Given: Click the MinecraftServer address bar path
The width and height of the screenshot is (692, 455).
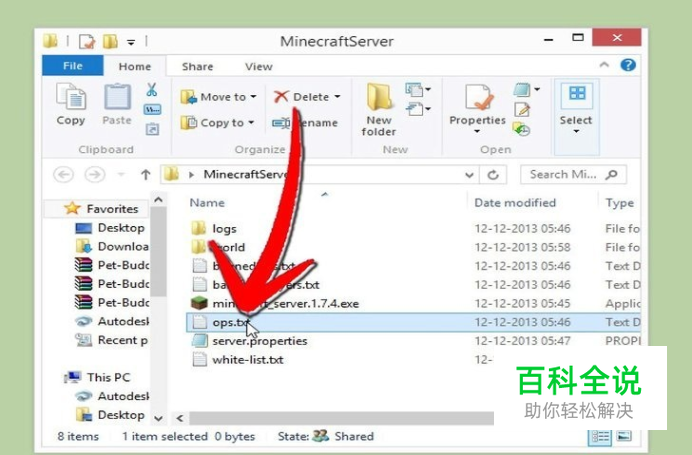Looking at the screenshot, I should [245, 174].
